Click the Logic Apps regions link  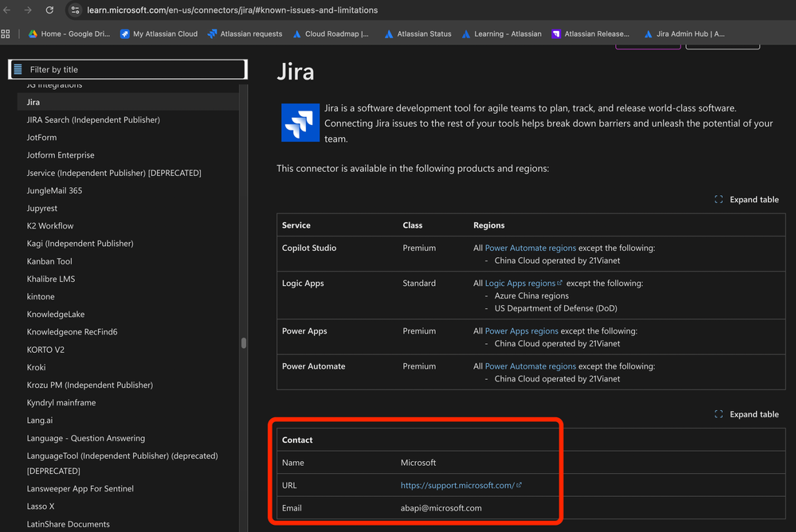pyautogui.click(x=520, y=284)
